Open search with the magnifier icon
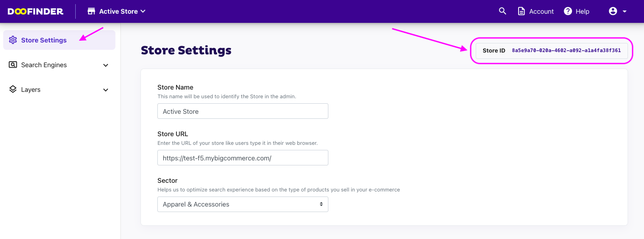Viewport: 644px width, 239px height. pos(503,11)
